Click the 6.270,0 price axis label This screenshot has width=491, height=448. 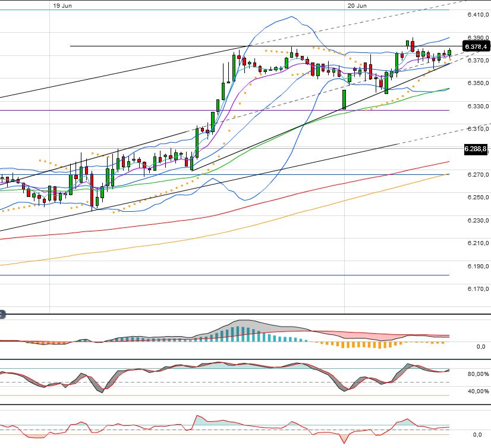478,175
